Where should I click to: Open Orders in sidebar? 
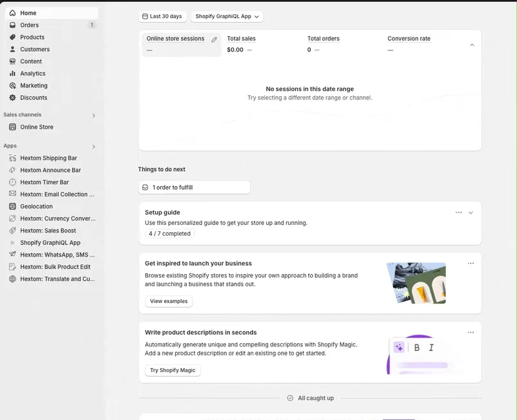[52, 25]
